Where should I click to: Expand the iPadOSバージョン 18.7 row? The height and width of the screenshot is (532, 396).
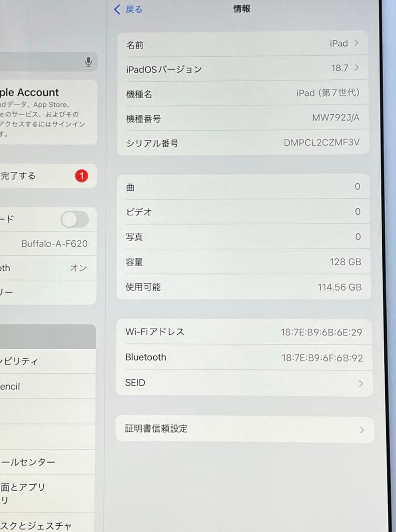tap(244, 69)
